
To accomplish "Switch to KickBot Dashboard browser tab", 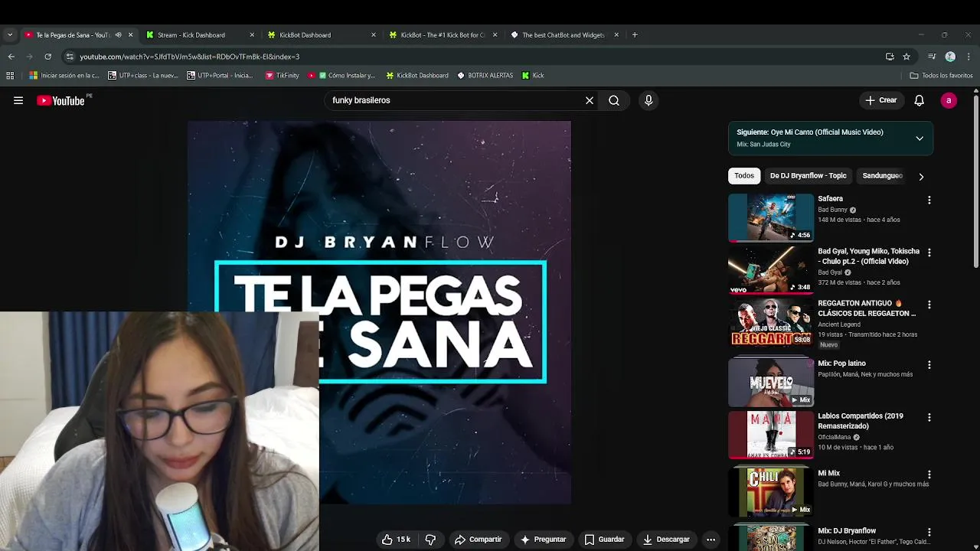I will tap(321, 34).
